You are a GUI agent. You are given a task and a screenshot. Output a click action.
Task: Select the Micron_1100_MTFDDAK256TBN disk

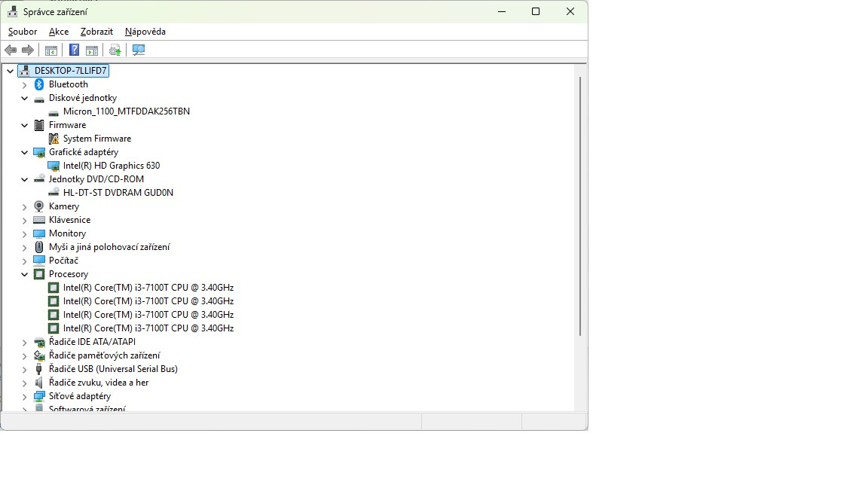pyautogui.click(x=127, y=111)
